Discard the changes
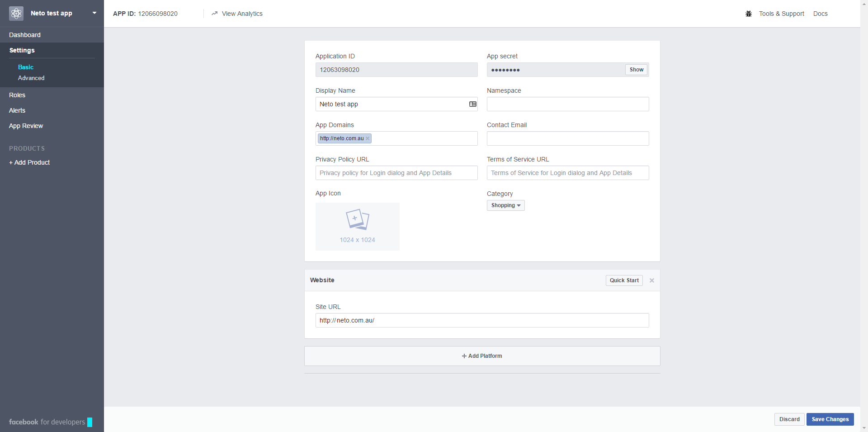Image resolution: width=868 pixels, height=432 pixels. [789, 419]
